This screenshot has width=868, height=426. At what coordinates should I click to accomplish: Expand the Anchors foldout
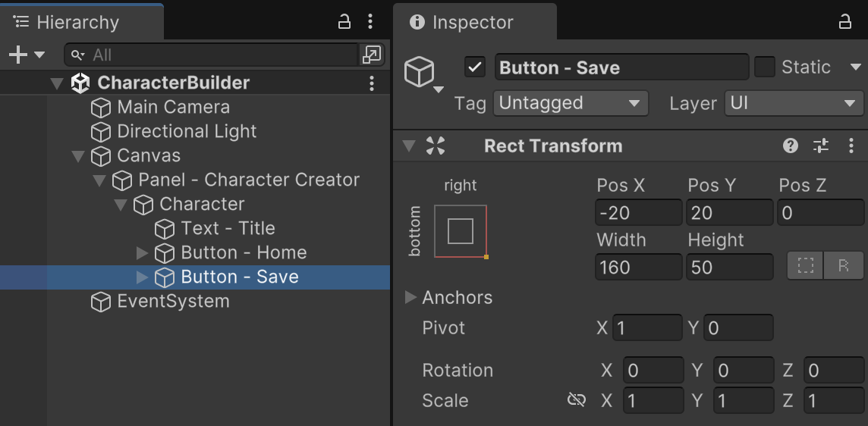coord(411,297)
